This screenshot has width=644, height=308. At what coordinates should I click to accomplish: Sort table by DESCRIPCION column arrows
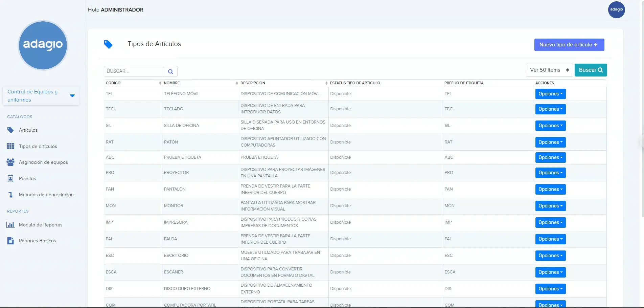click(326, 83)
